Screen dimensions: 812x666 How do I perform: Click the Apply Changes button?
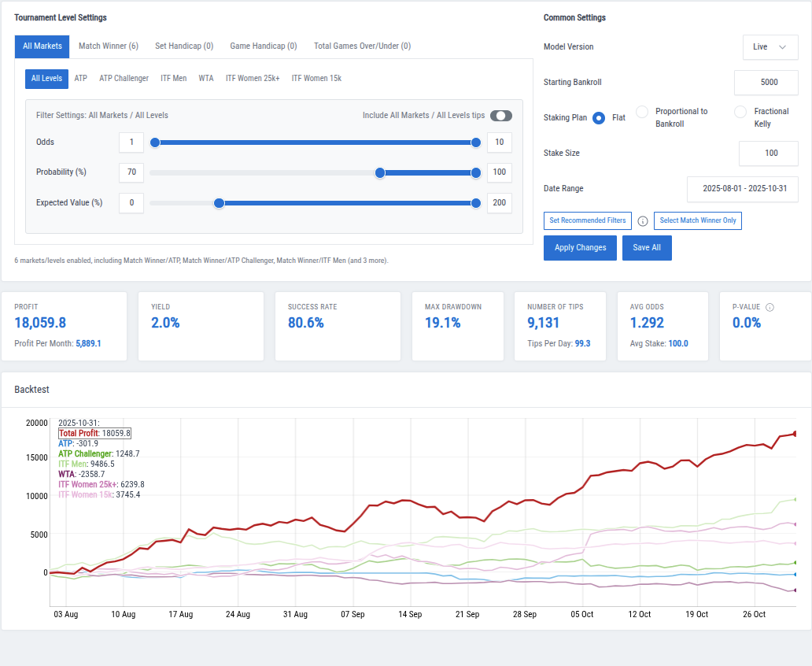click(580, 247)
